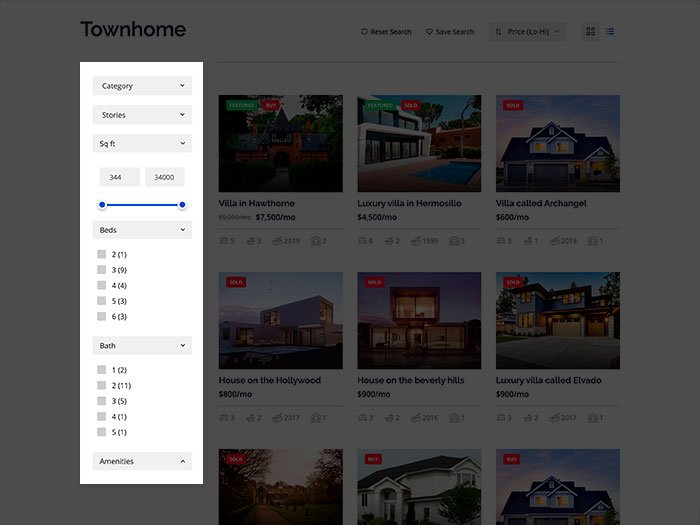The width and height of the screenshot is (700, 525).
Task: Click the right Sq ft slider handle
Action: pos(182,205)
